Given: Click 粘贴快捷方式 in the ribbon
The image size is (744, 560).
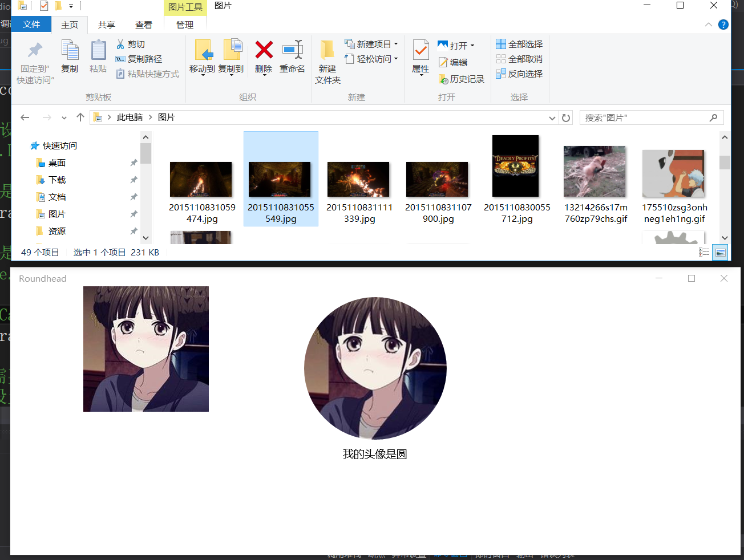Looking at the screenshot, I should coord(147,74).
